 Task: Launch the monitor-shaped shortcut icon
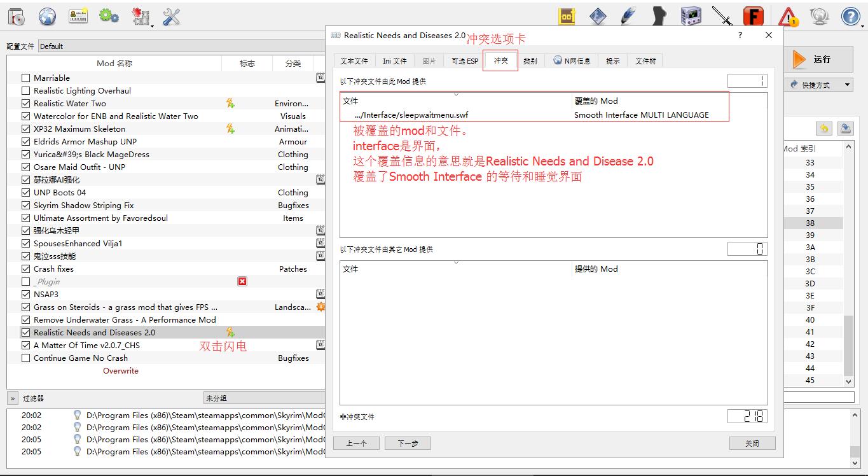pyautogui.click(x=690, y=17)
